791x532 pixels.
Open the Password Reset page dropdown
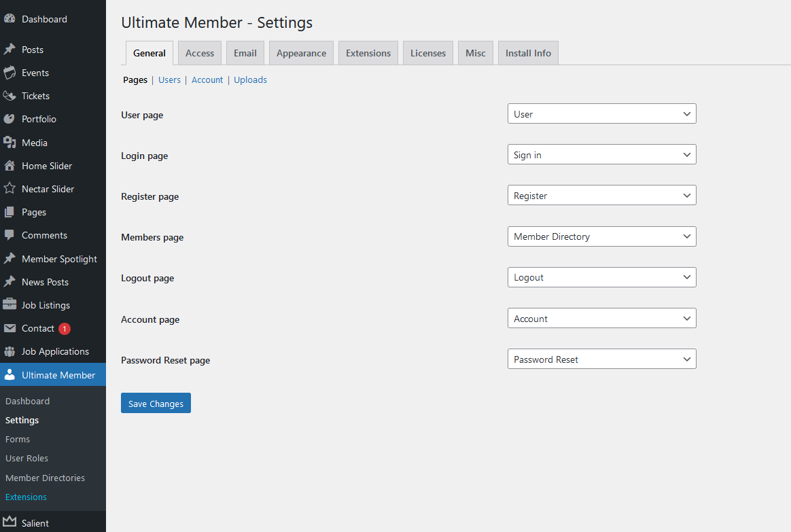click(602, 359)
